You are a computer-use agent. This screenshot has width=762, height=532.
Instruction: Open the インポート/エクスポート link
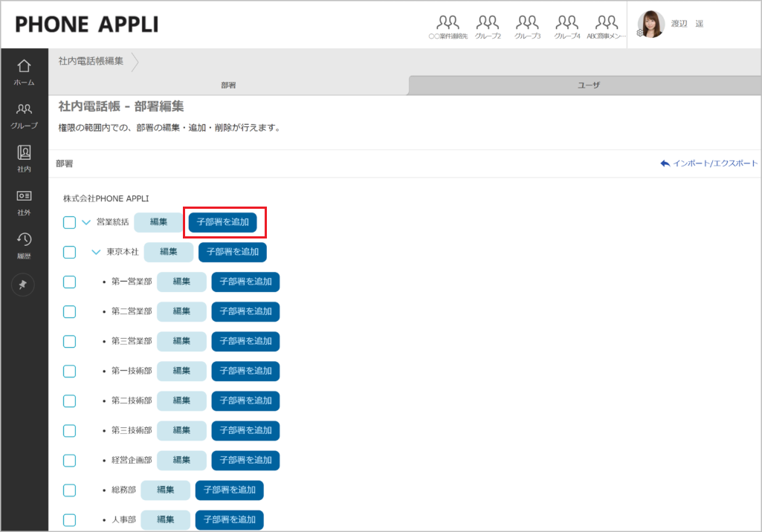click(x=708, y=163)
